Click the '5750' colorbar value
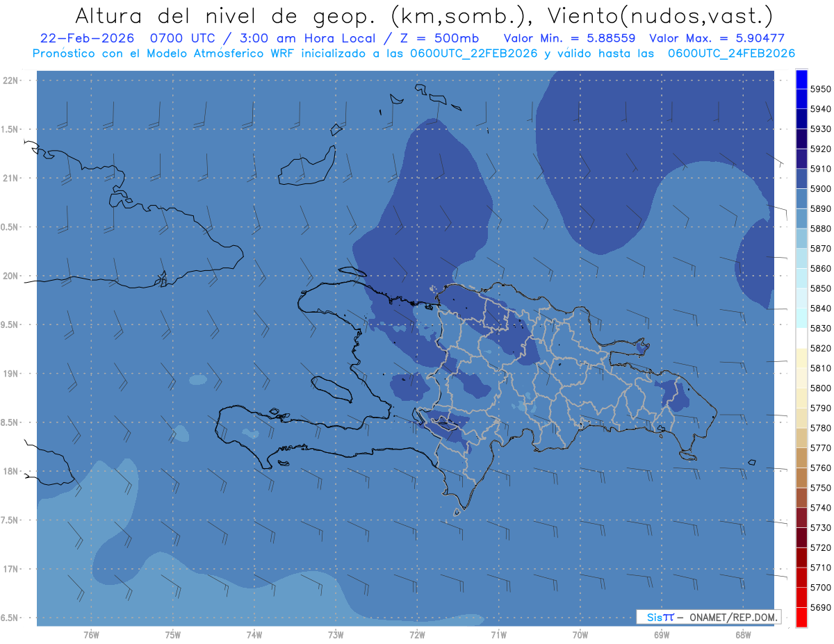The width and height of the screenshot is (834, 644). coord(821,488)
